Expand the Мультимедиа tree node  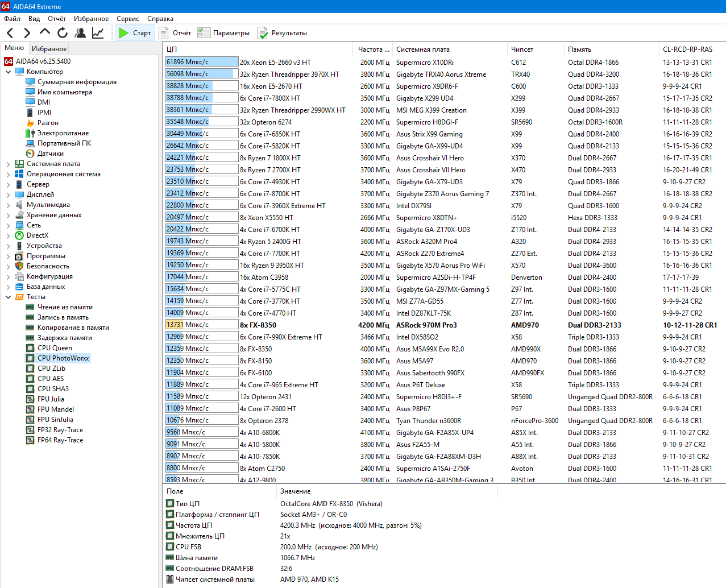tap(8, 205)
